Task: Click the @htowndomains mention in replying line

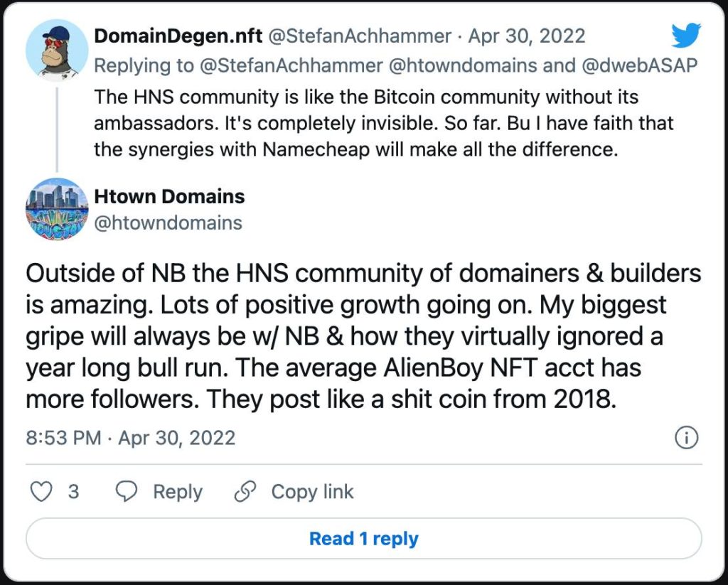Action: (462, 65)
